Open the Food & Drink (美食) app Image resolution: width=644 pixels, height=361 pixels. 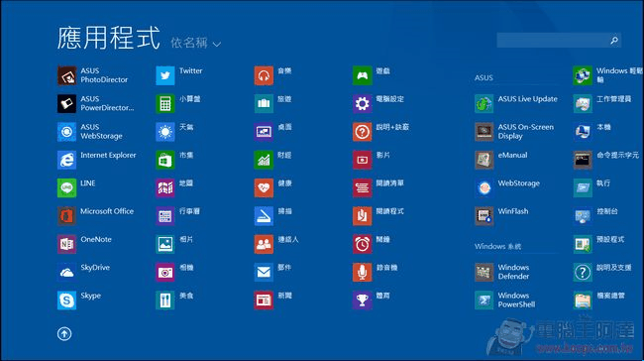pyautogui.click(x=175, y=301)
